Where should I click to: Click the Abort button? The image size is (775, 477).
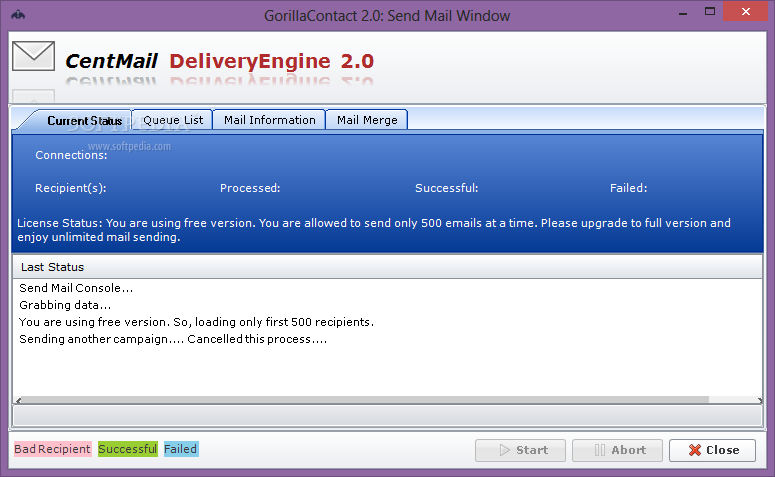click(x=617, y=450)
